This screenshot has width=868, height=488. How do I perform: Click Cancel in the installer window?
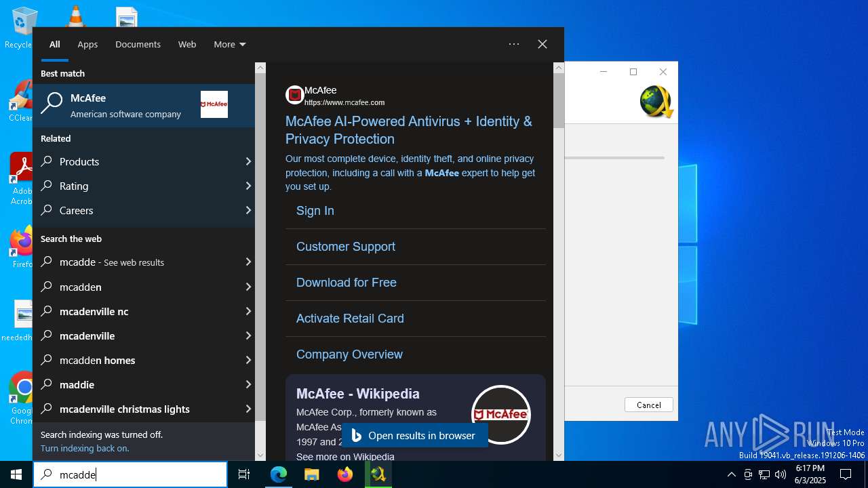[649, 405]
